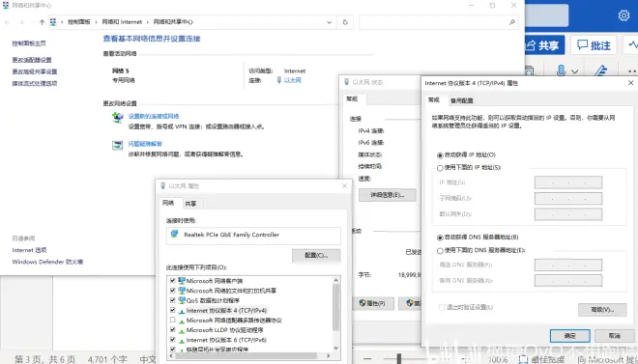Click the Microsoft LLDP 协议驱动程序 item icon
The image size is (638, 364).
(x=182, y=330)
